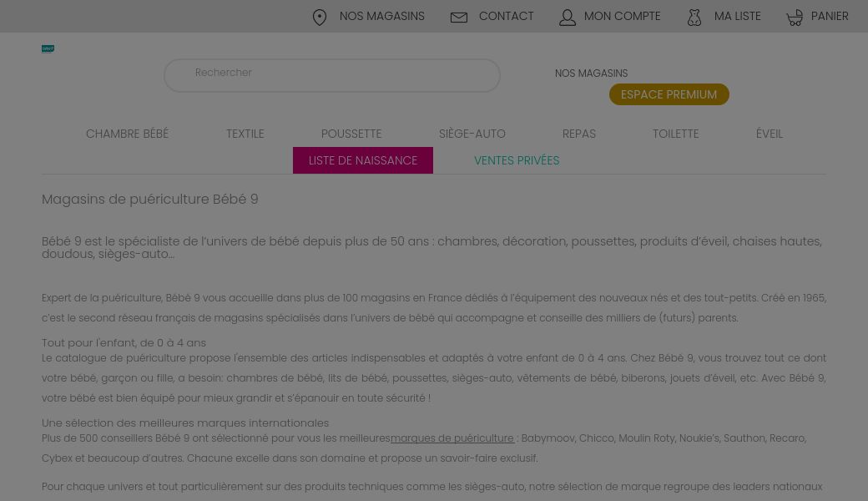868x501 pixels.
Task: Open the CONTACT link
Action: 506,17
